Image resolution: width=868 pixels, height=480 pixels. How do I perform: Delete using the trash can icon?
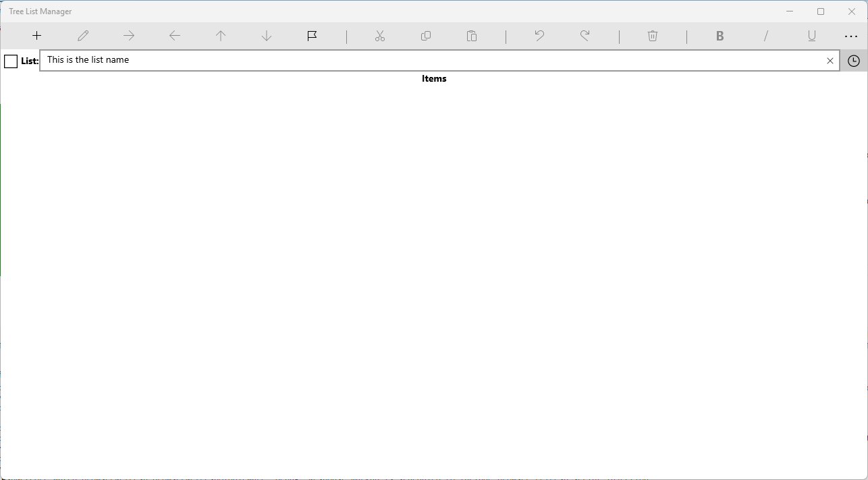pyautogui.click(x=653, y=36)
